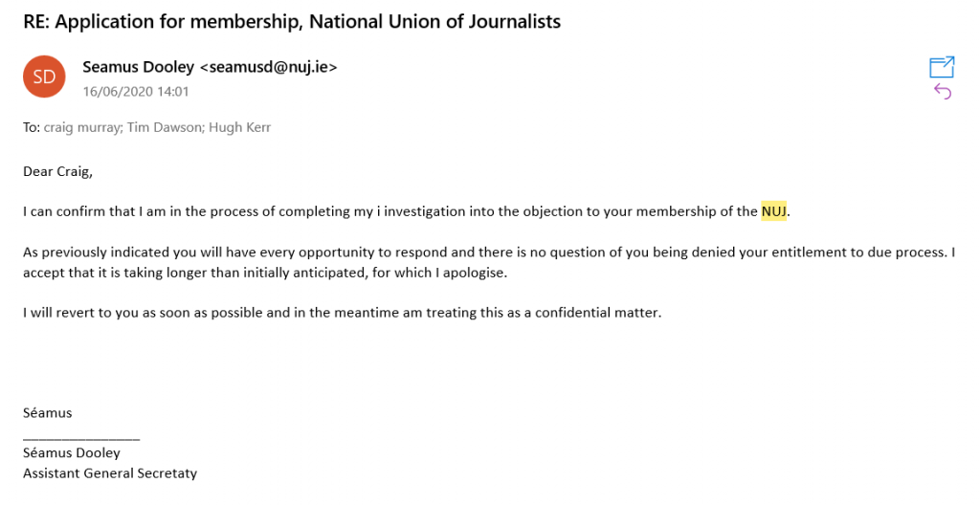Screen dimensions: 980x505
Task: Click the confidential matter sentence
Action: (x=342, y=313)
